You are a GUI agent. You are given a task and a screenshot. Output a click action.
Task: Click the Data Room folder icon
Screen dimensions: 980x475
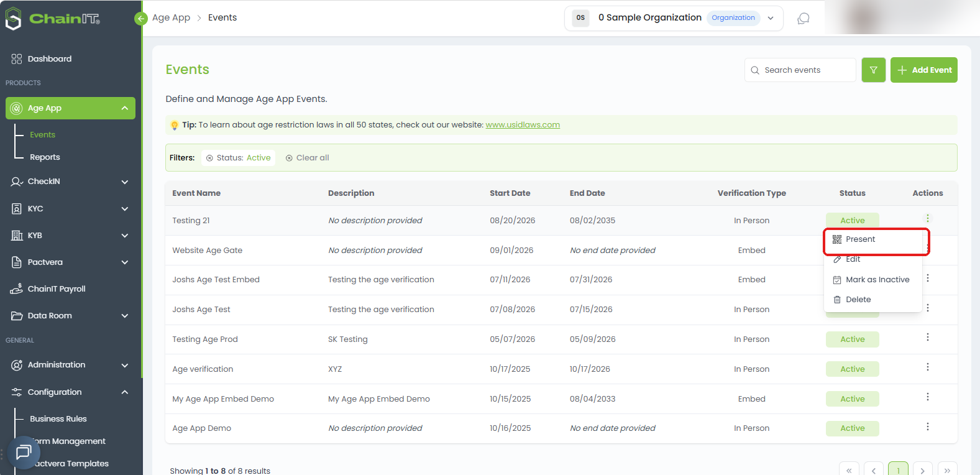tap(17, 315)
